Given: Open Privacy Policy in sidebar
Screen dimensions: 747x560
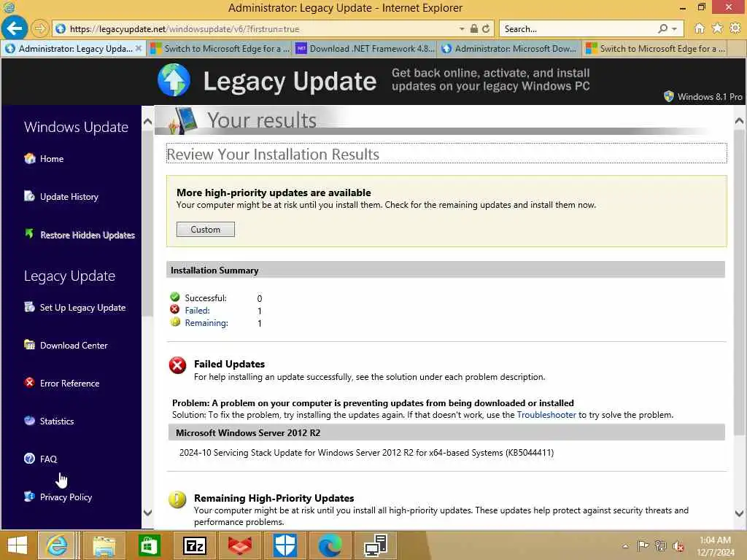Looking at the screenshot, I should point(66,497).
